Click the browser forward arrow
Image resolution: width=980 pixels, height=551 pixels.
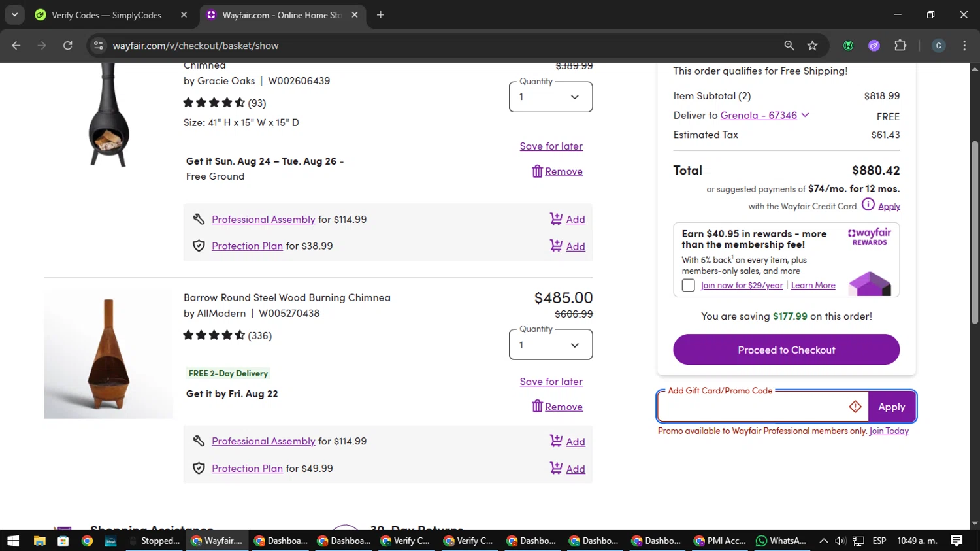click(42, 46)
